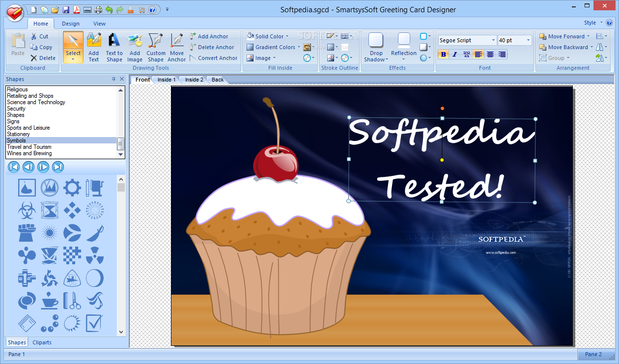The width and height of the screenshot is (619, 364).
Task: Open the font name dropdown Segoe Script
Action: pos(493,40)
